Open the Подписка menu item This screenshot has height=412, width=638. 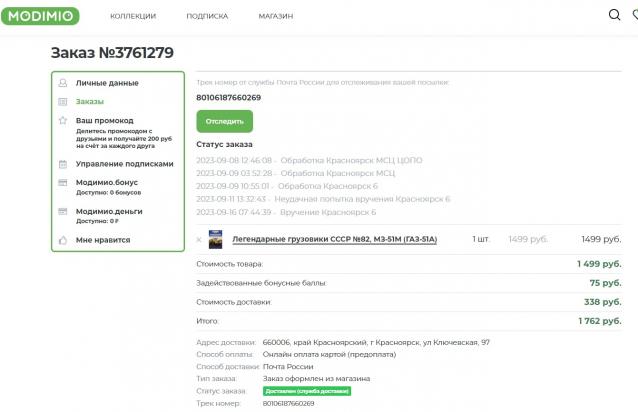[x=207, y=17]
